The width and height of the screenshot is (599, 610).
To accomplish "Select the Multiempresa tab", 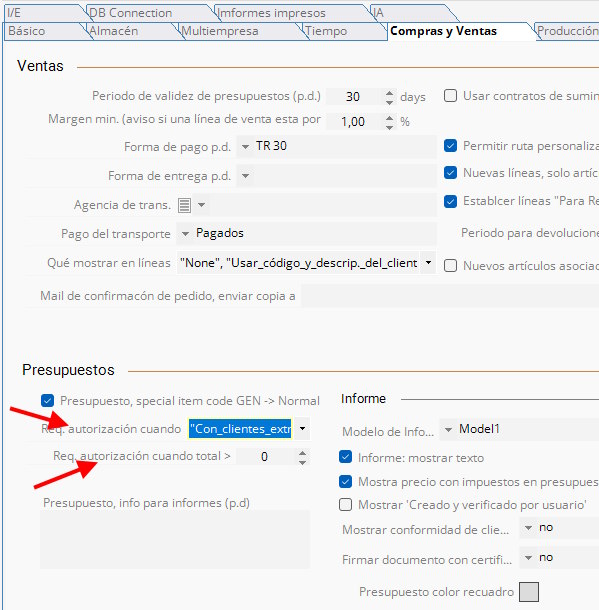I will [x=220, y=31].
